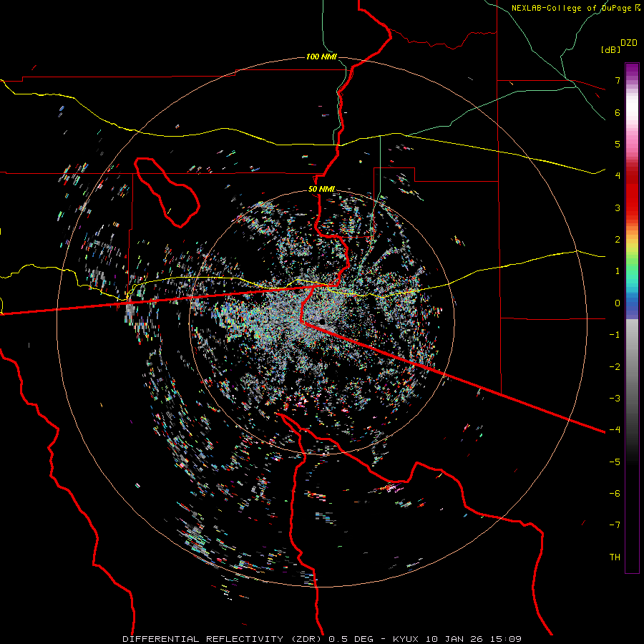This screenshot has height=644, width=644.
Task: Click the 0 value on the color scale
Action: point(618,303)
